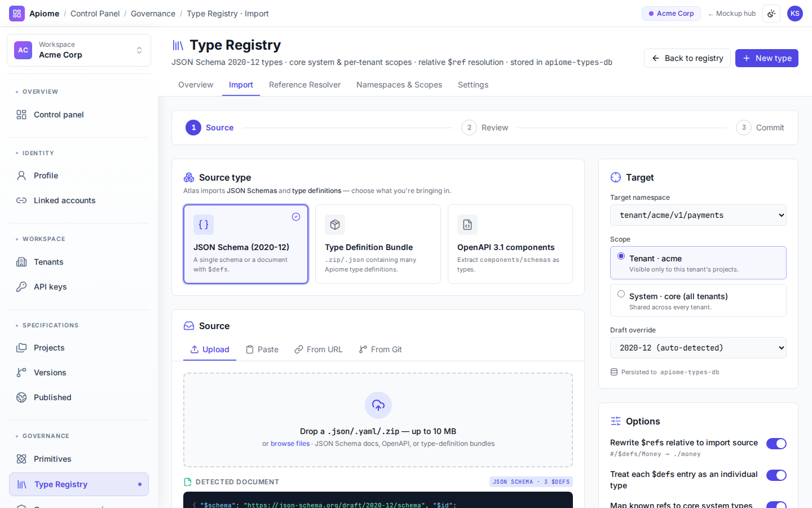
Task: Click the detected document code preview
Action: (378, 500)
